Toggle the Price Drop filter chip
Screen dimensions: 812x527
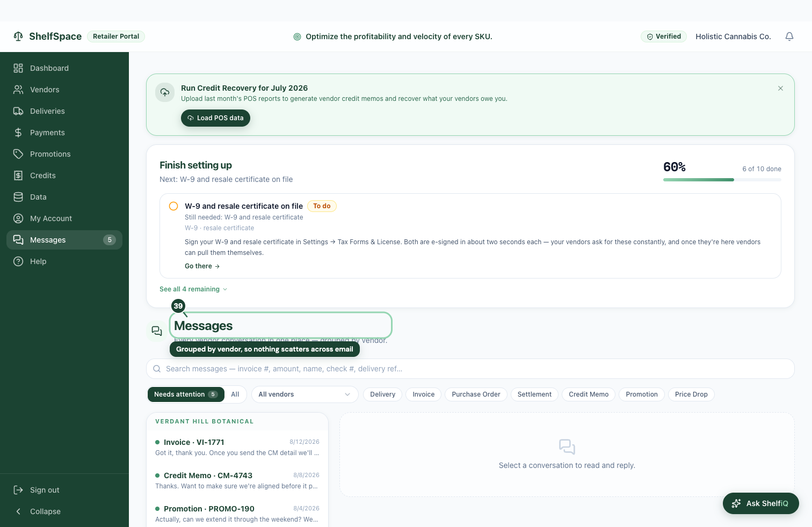[691, 394]
